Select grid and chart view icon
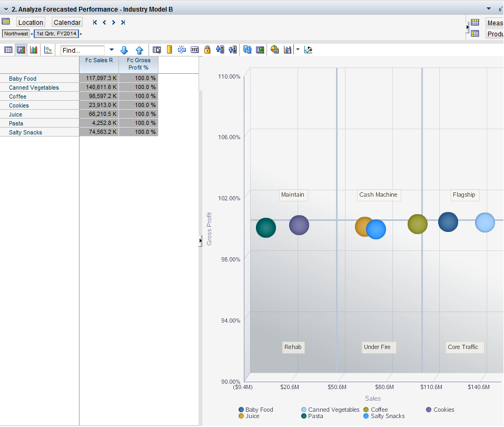Screen dimensions: 504x427 point(21,50)
